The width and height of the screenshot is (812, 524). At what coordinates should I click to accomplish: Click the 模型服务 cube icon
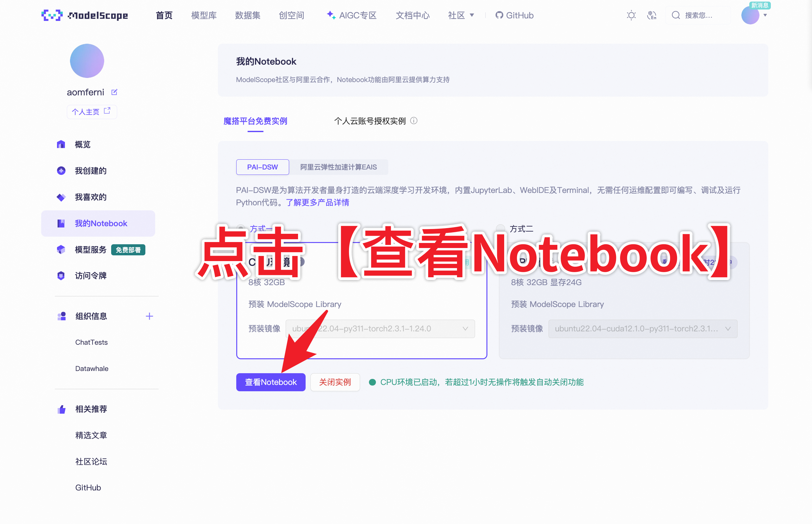[x=61, y=249]
